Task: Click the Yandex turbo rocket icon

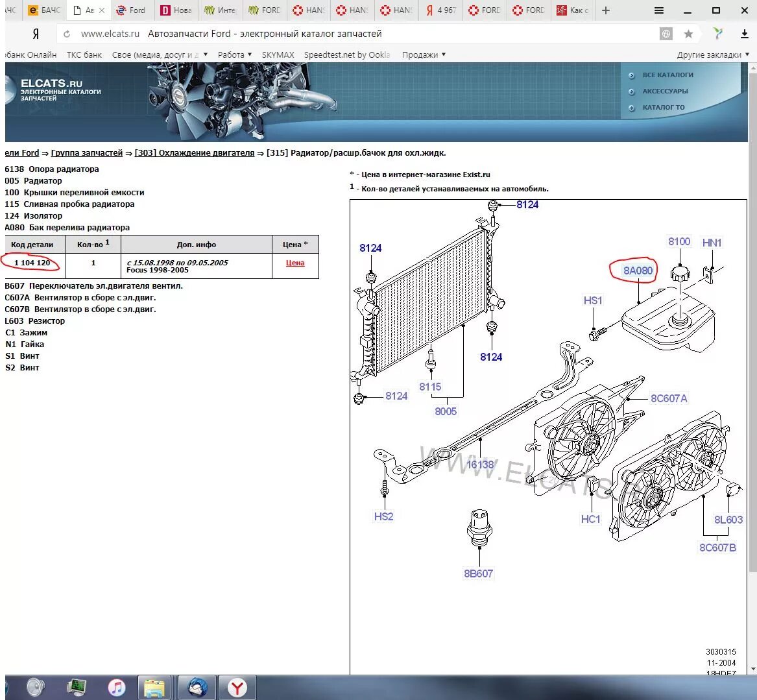Action: (718, 33)
